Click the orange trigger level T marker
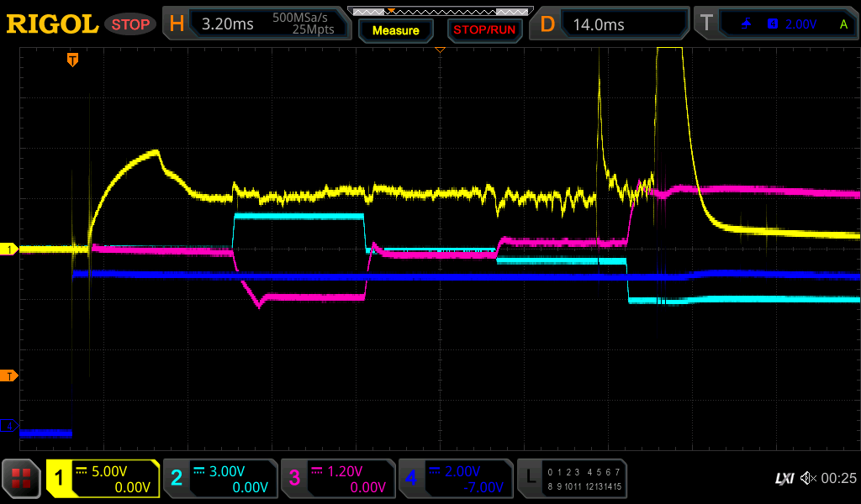 point(9,375)
